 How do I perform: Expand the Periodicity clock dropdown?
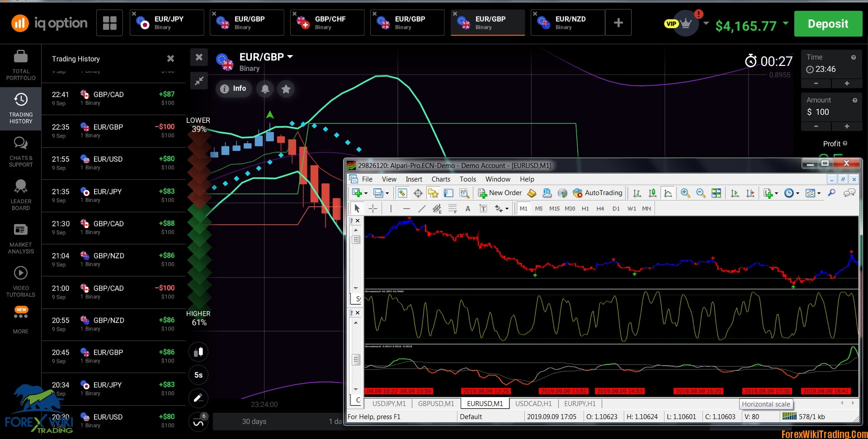click(x=797, y=193)
